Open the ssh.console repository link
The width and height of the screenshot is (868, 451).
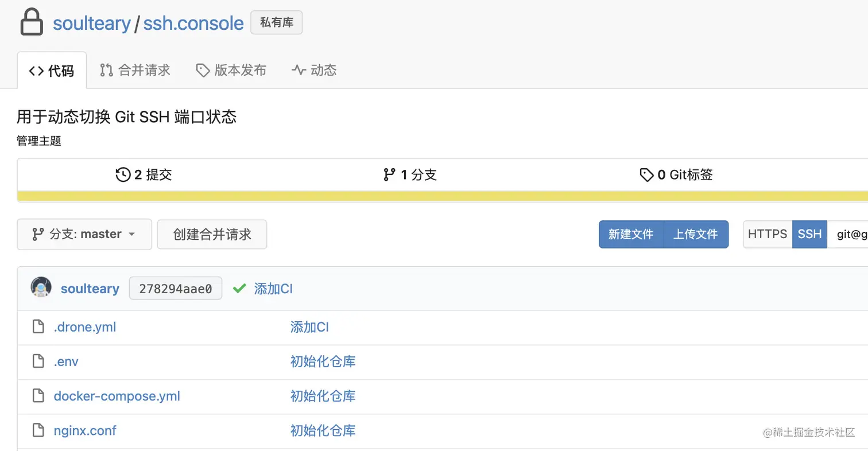point(193,23)
